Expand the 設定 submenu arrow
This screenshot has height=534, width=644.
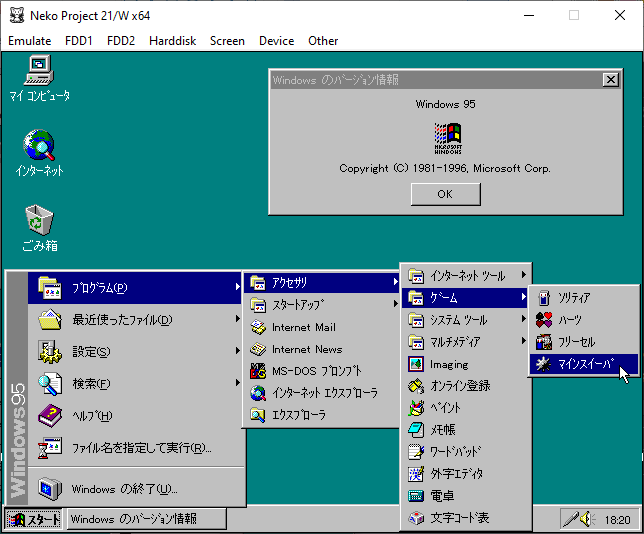click(x=237, y=351)
